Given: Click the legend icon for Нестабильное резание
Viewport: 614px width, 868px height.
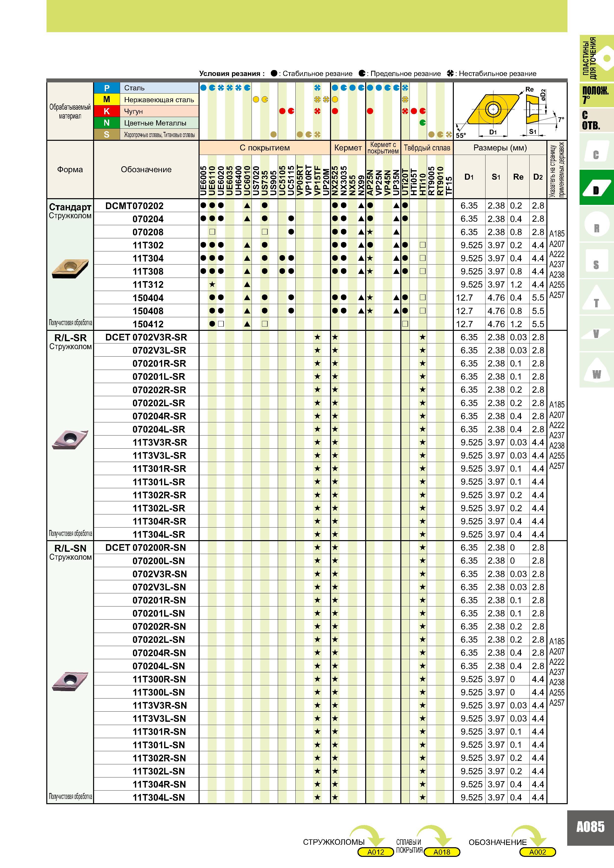Looking at the screenshot, I should (x=450, y=73).
